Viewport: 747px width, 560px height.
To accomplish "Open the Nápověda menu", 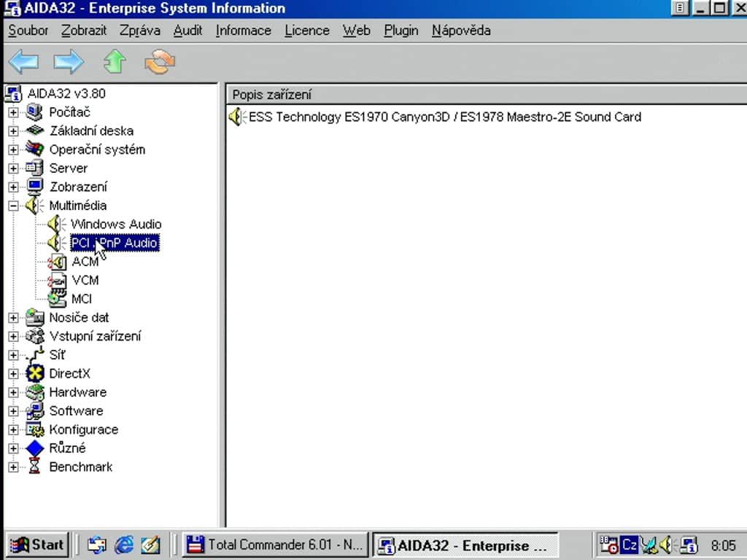I will click(x=461, y=31).
